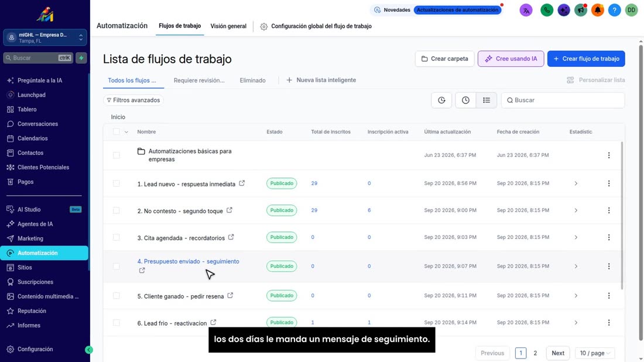Open three-dot menu for Lead nuevo row
Screen dimensions: 644x362
click(x=609, y=183)
